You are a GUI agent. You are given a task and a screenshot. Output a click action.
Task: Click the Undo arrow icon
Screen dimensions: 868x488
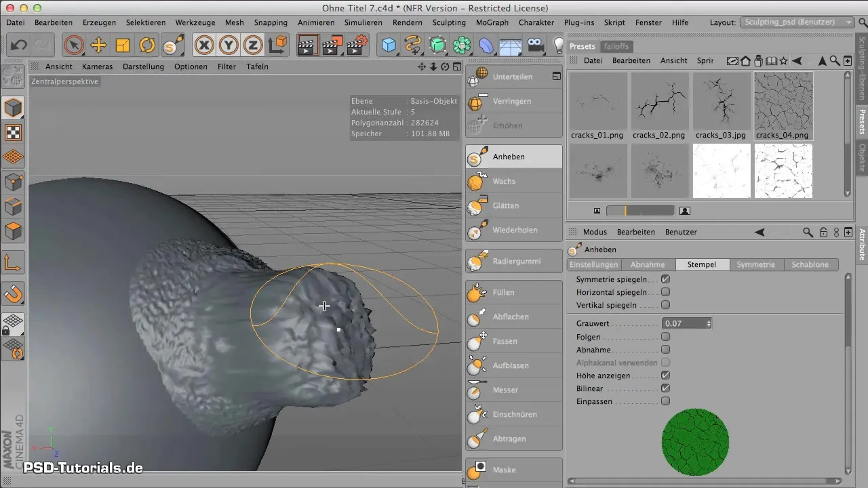pos(19,45)
